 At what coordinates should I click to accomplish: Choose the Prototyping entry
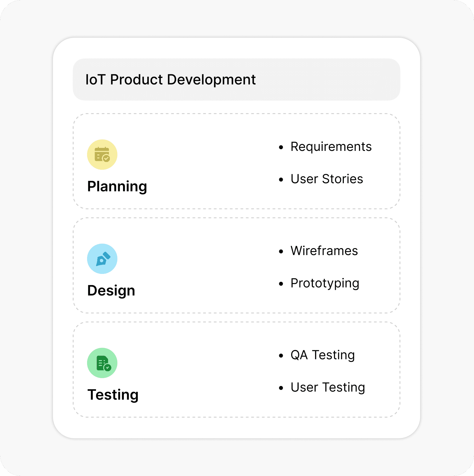coord(325,283)
